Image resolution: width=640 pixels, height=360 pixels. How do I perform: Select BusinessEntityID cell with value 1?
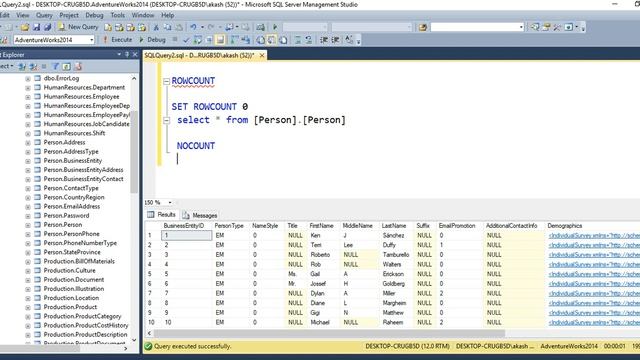tap(187, 236)
